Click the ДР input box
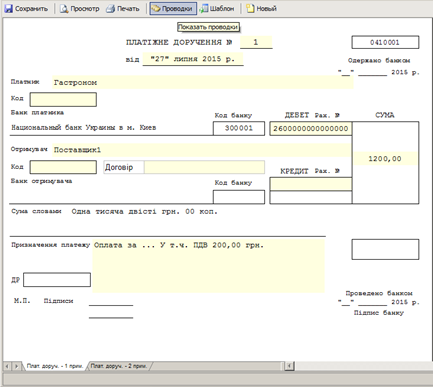 point(57,280)
